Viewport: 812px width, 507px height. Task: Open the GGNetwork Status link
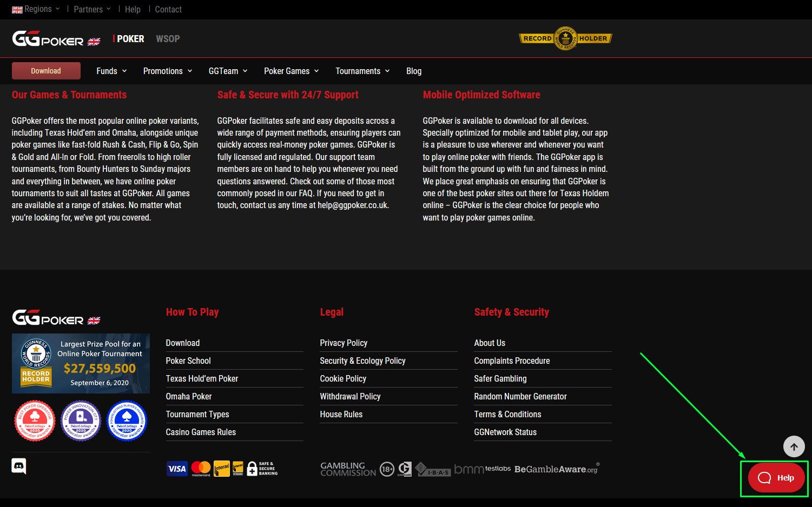coord(505,432)
